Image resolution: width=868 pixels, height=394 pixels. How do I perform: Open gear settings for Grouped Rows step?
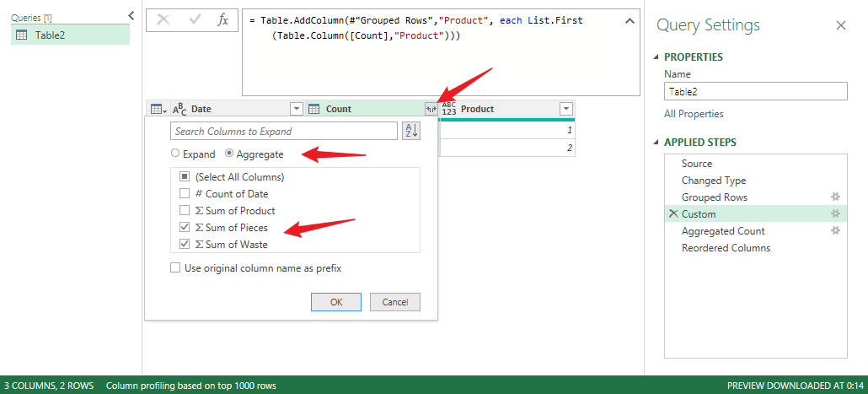[x=835, y=197]
